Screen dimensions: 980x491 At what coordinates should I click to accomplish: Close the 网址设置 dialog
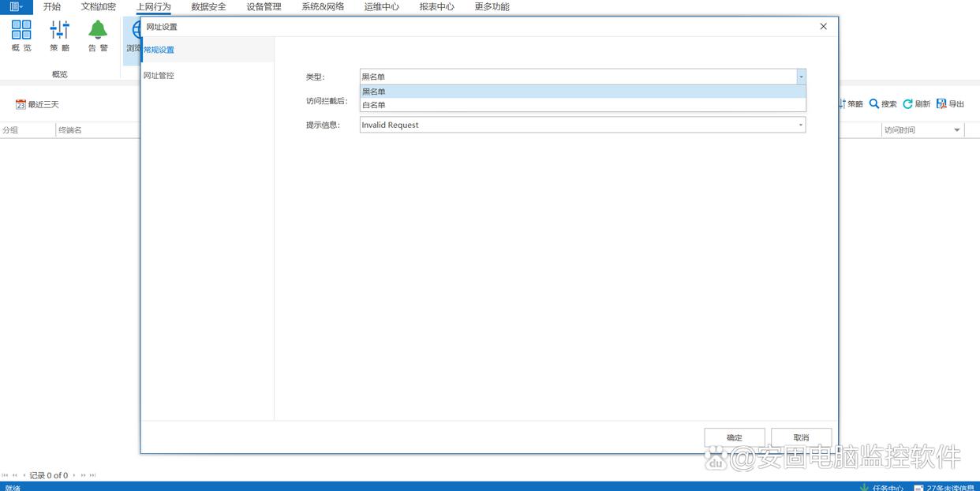(823, 26)
